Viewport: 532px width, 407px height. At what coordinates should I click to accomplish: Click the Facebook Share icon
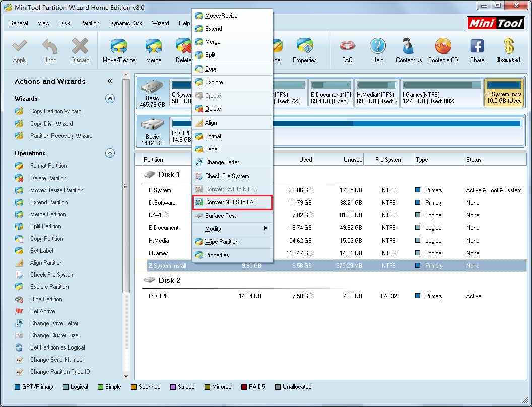point(477,49)
